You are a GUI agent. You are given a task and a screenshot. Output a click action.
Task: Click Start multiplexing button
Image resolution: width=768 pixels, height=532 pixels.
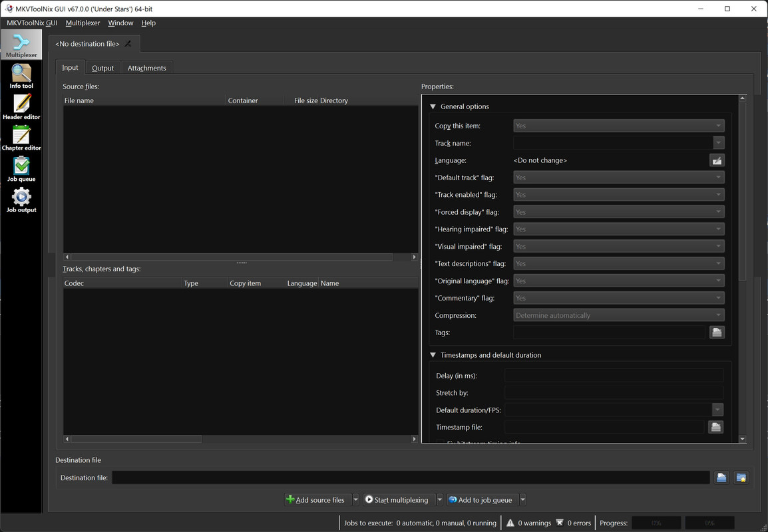399,499
